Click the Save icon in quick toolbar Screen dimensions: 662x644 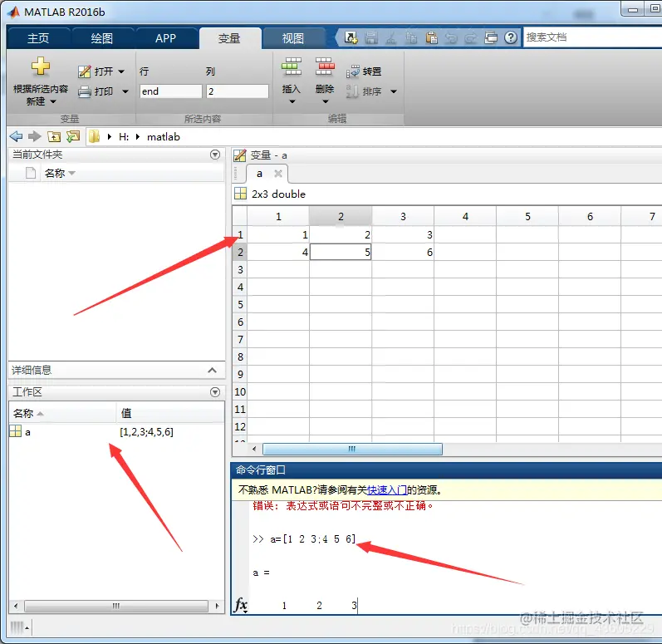click(x=371, y=37)
